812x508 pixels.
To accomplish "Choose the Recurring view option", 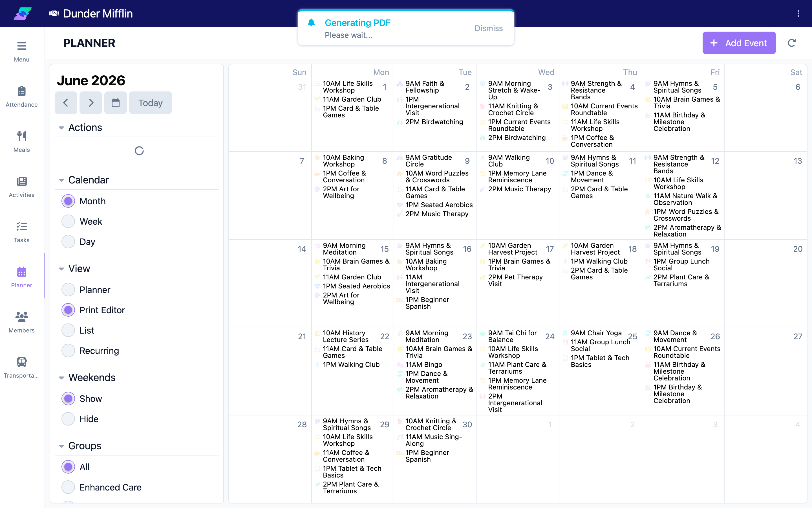I will (68, 351).
